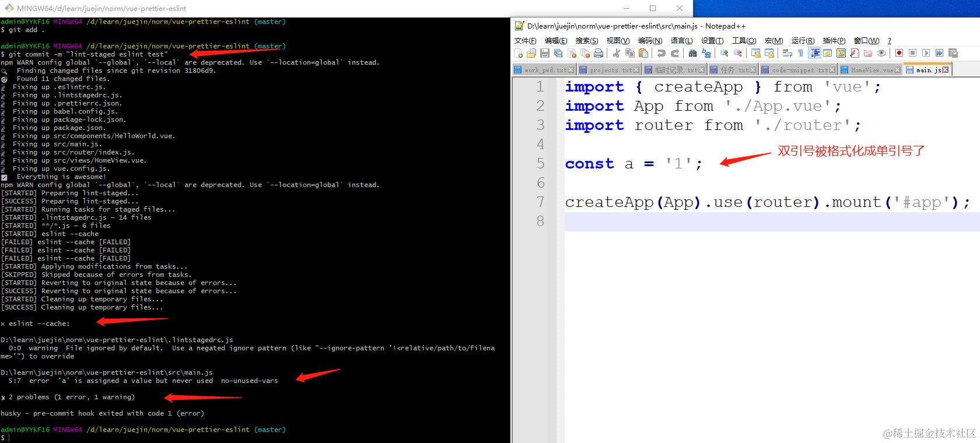Toggle Folder as Workspace panel

868,53
